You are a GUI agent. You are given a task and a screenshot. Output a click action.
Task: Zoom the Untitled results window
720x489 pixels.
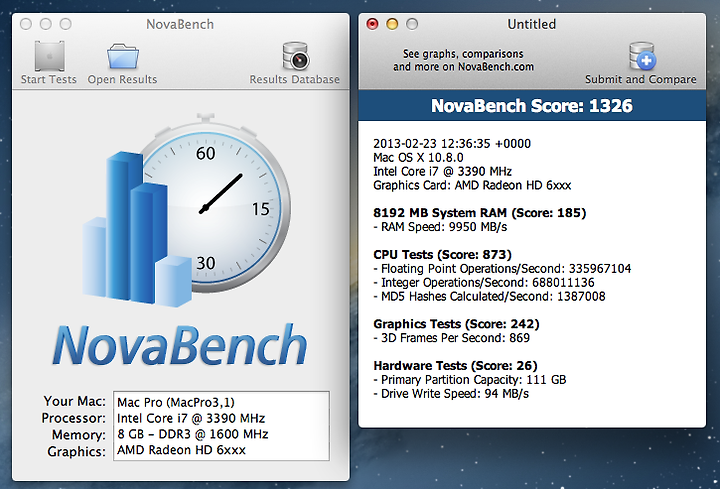point(412,24)
